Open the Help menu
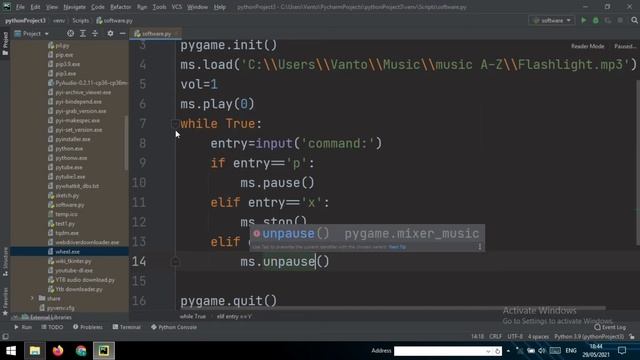 pos(220,7)
